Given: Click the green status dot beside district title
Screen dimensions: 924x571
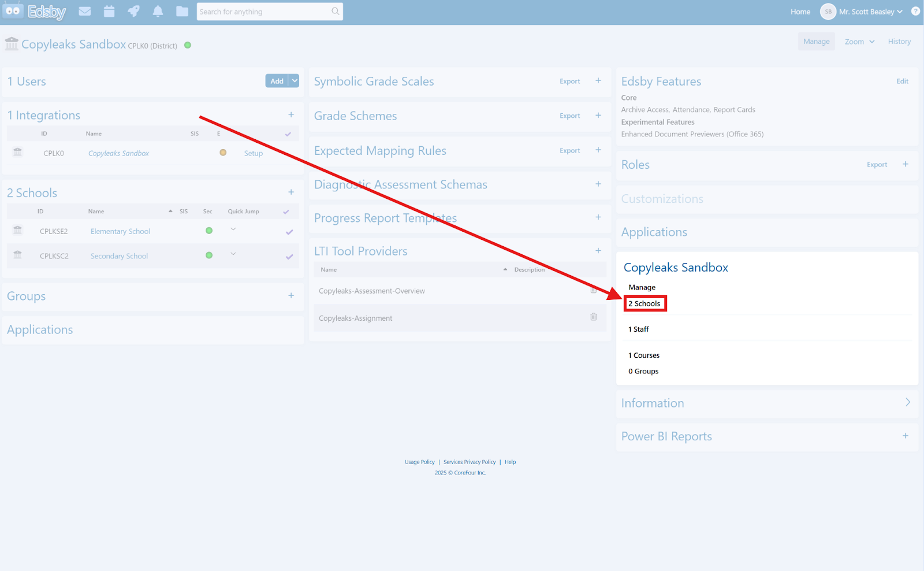Looking at the screenshot, I should tap(188, 45).
